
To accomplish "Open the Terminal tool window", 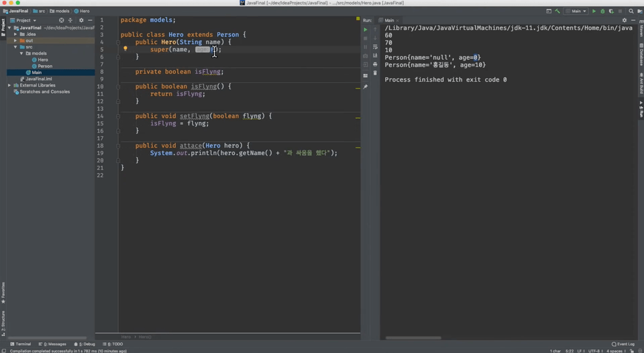I will coord(21,344).
